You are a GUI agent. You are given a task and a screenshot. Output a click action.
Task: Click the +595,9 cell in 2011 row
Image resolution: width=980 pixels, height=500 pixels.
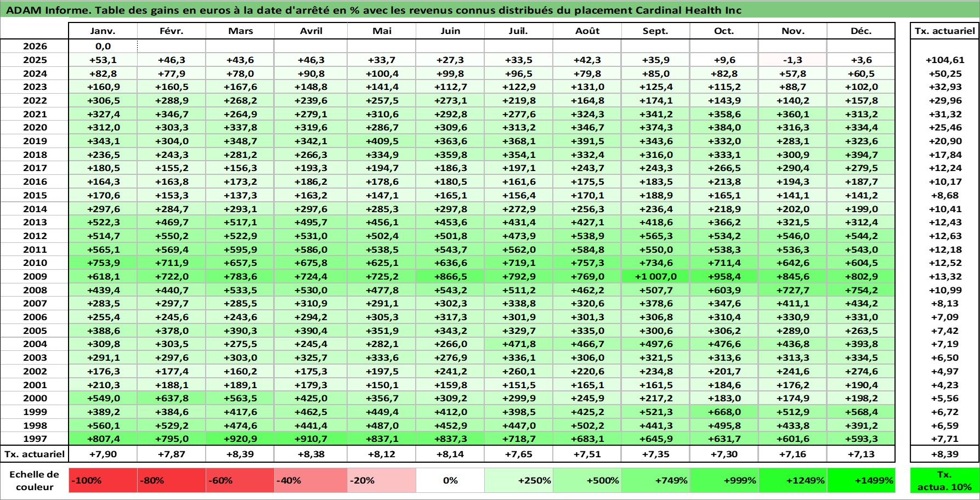coord(240,249)
